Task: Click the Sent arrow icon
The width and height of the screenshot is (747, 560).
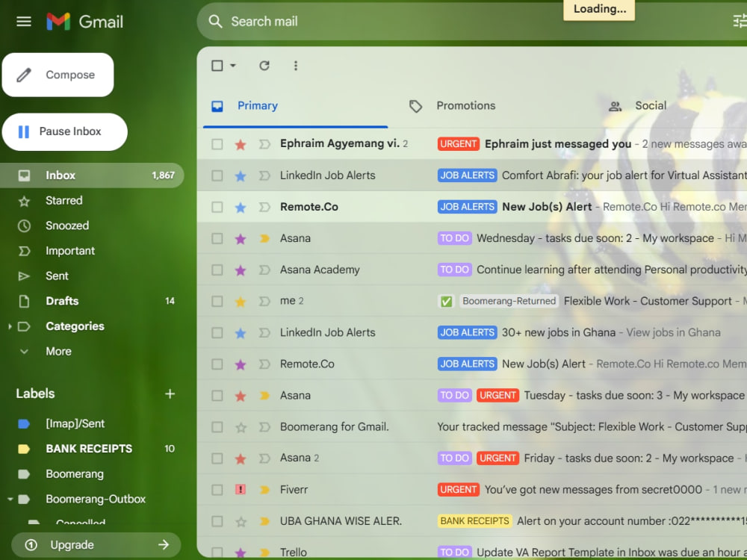Action: [24, 276]
